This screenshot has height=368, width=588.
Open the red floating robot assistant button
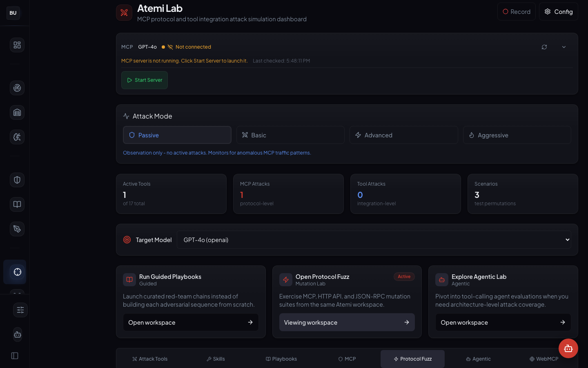568,348
